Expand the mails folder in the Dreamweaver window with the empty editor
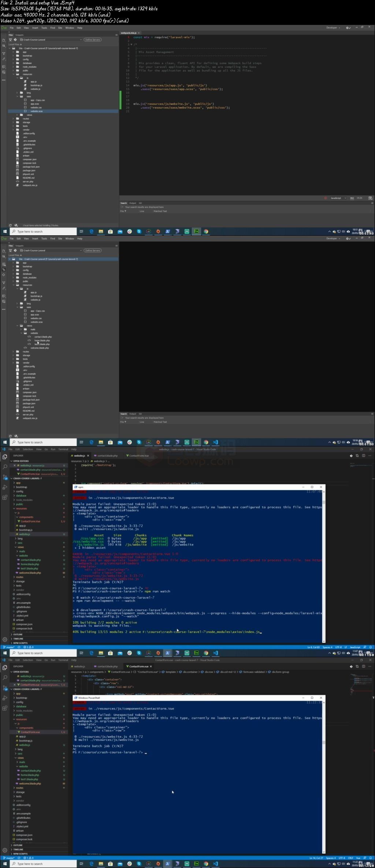 (x=21, y=329)
